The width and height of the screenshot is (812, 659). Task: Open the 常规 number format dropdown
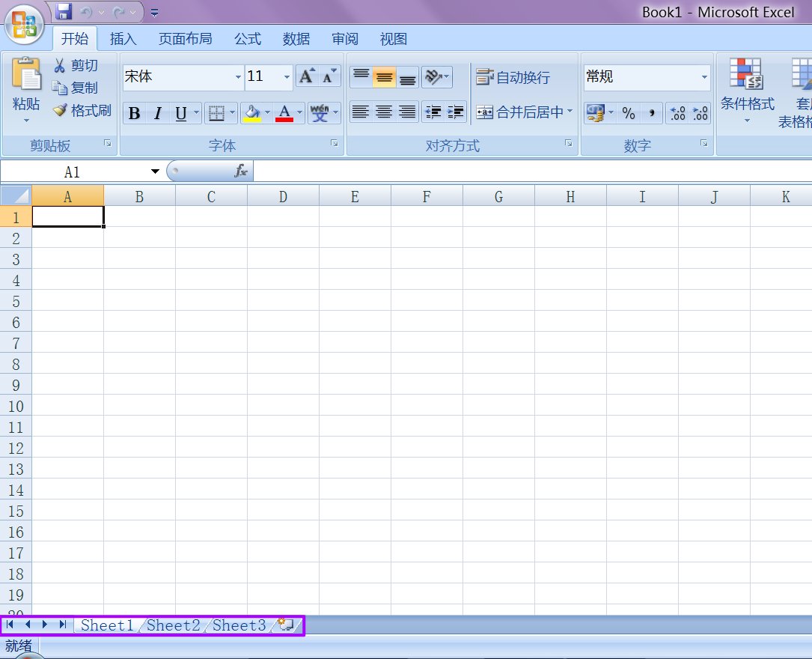pos(704,76)
